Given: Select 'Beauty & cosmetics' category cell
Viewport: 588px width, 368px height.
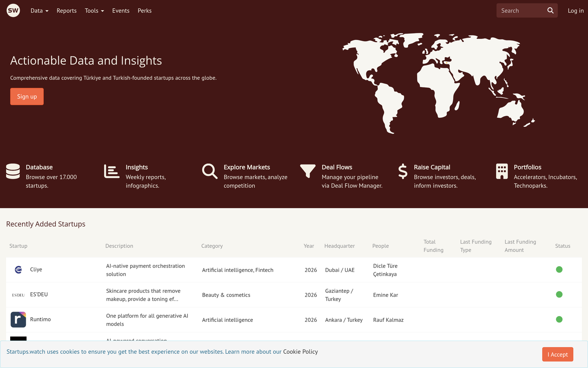Looking at the screenshot, I should pos(226,295).
